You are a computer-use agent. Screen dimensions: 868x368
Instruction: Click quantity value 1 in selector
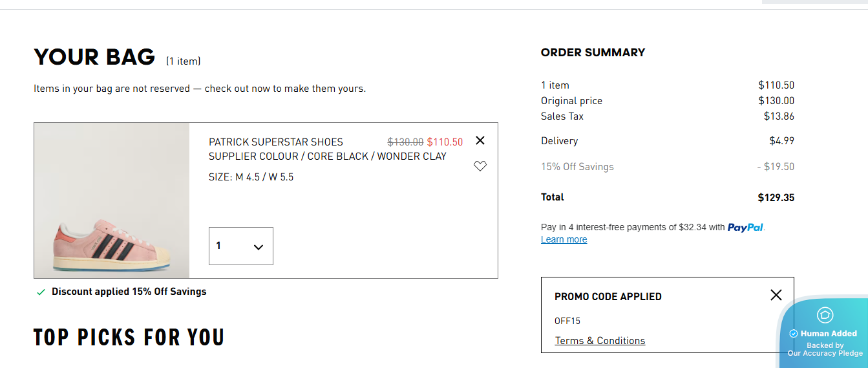point(218,246)
